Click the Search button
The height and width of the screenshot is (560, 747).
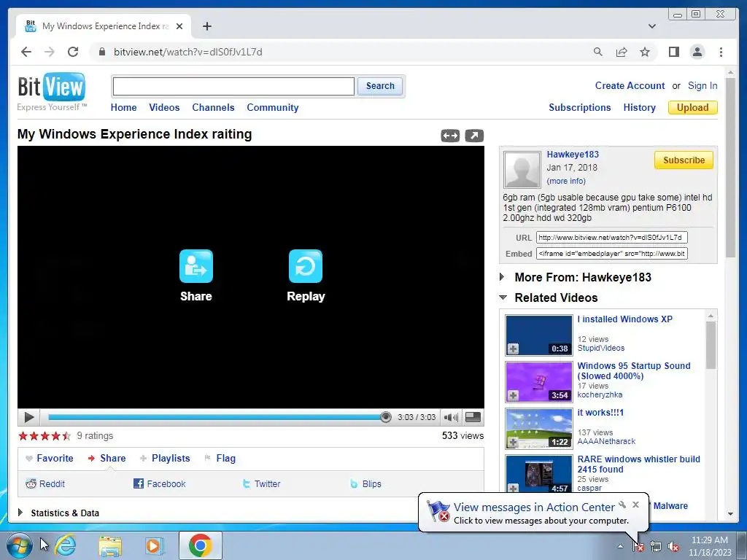click(x=379, y=86)
